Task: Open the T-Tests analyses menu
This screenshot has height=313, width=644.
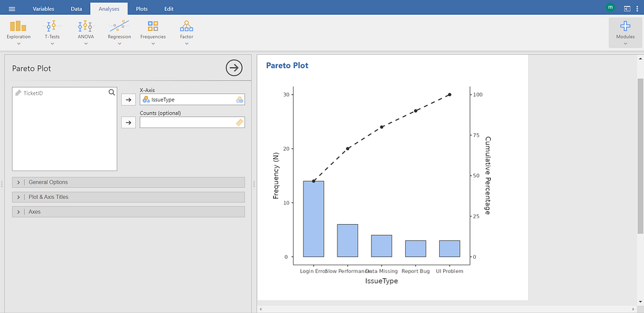Action: 52,32
